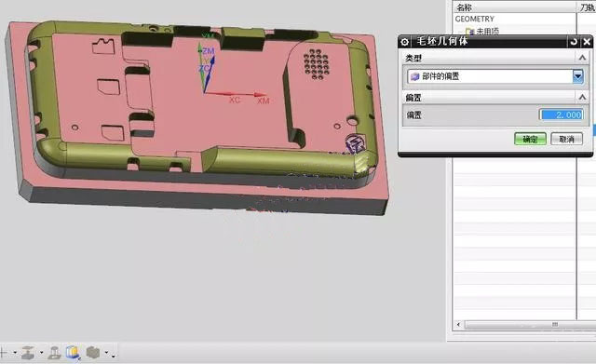Cancel the dialog with 取消

click(x=566, y=139)
